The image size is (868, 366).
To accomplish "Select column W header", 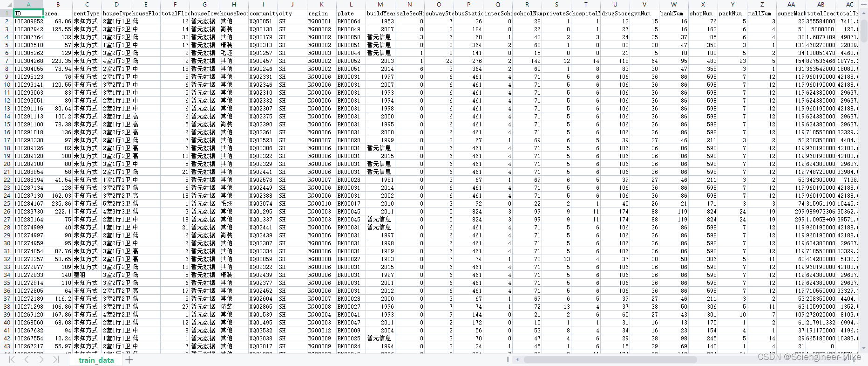I will pyautogui.click(x=674, y=4).
